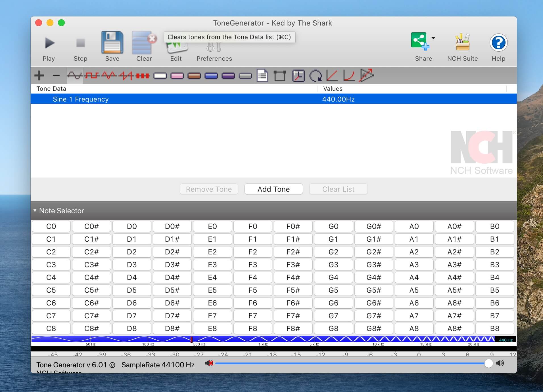Click the triangle-with-arrow sweep icon
Screen dimensions: 543x392
coord(366,75)
